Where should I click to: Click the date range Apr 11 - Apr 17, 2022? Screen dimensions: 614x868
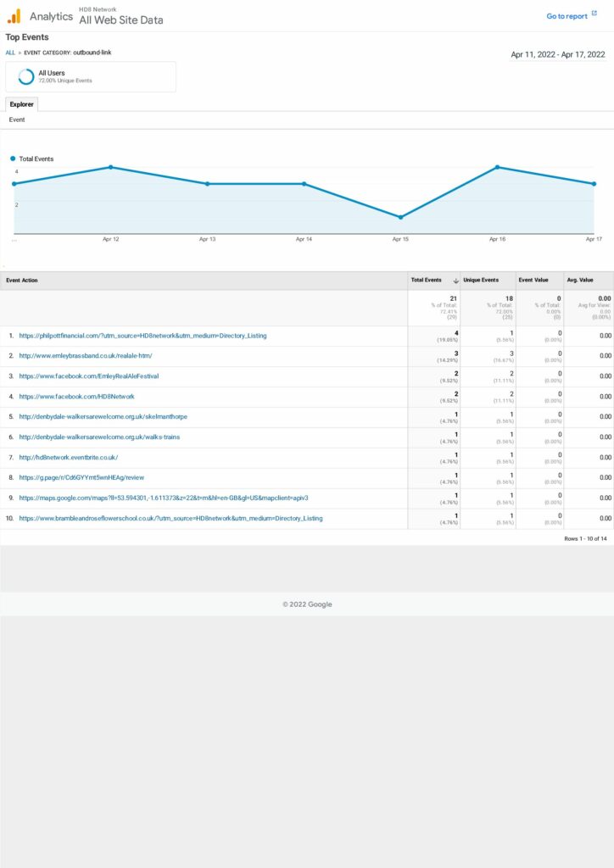[x=557, y=54]
